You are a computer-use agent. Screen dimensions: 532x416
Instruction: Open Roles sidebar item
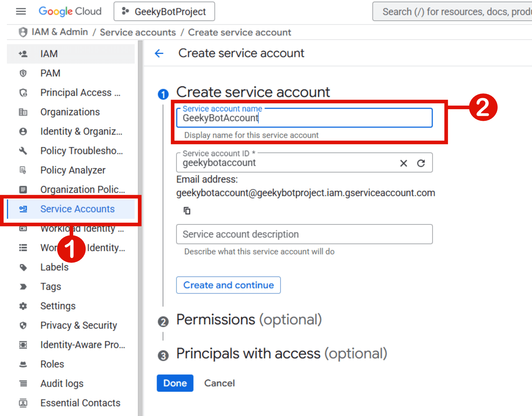click(71, 364)
